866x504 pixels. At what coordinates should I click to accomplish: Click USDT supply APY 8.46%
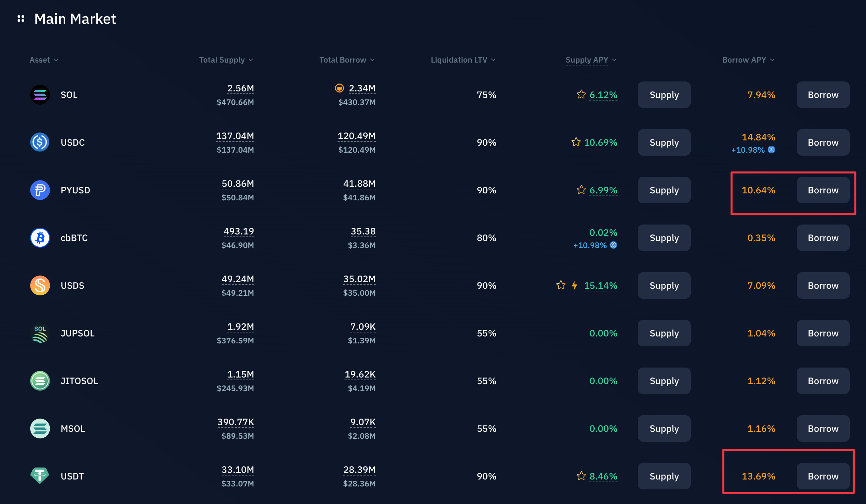pyautogui.click(x=603, y=476)
